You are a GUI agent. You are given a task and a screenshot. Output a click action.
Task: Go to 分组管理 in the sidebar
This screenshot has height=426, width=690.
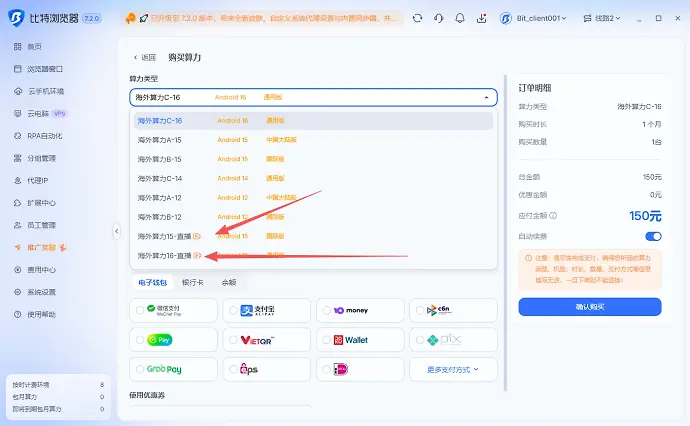tap(35, 158)
